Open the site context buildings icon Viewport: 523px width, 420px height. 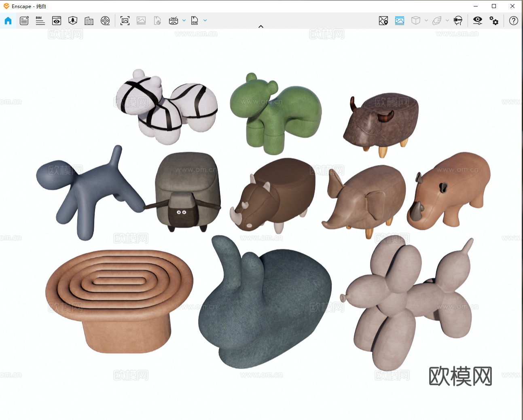tap(89, 21)
